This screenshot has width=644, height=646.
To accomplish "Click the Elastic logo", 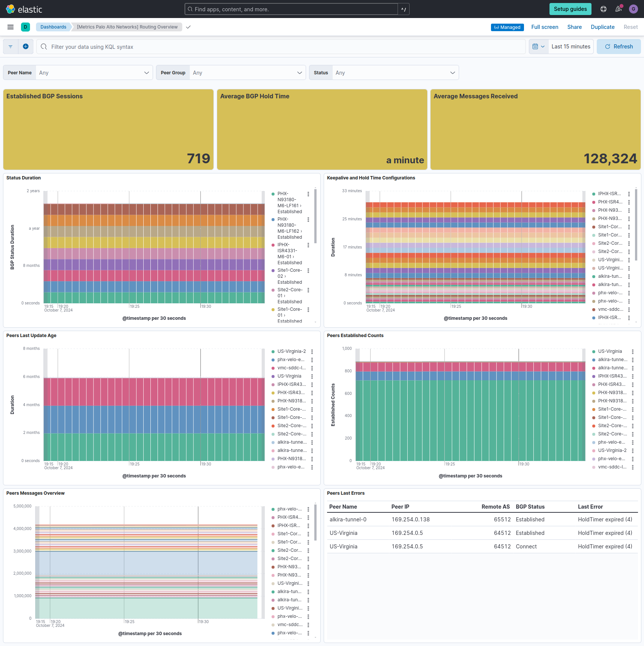I will point(24,9).
